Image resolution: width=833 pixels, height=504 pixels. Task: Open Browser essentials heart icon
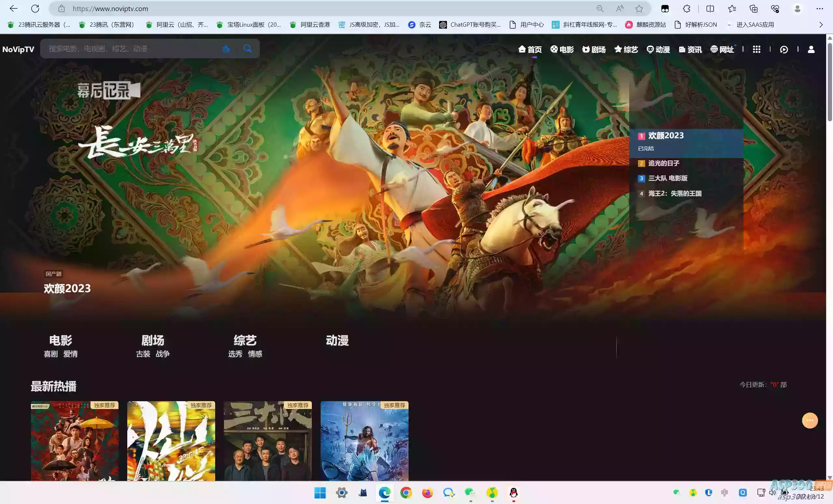click(x=775, y=9)
